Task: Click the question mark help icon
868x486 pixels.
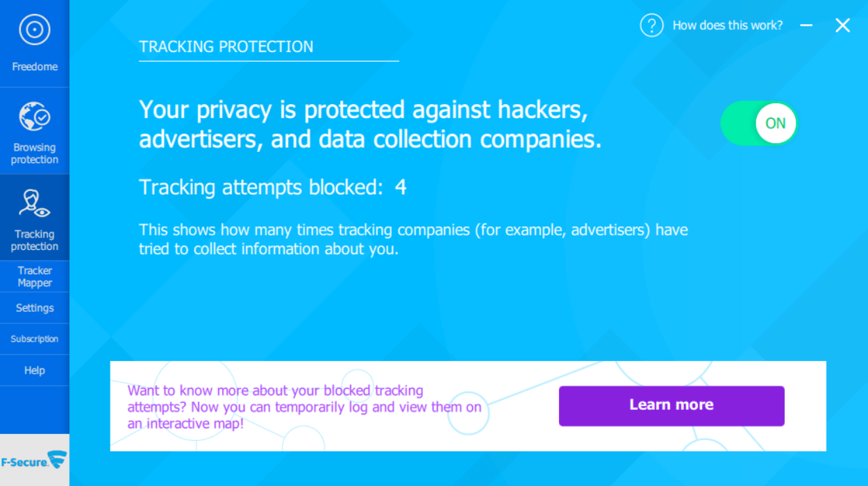Action: tap(651, 26)
